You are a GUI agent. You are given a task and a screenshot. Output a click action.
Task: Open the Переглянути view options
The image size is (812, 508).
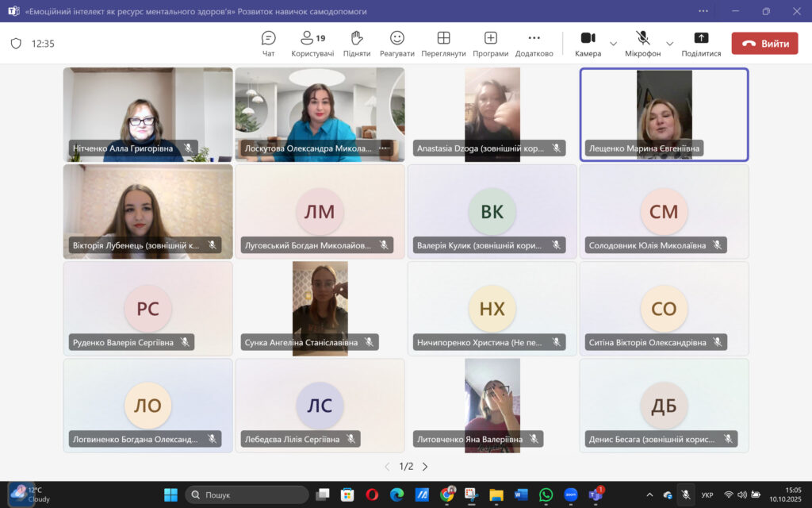(x=443, y=43)
